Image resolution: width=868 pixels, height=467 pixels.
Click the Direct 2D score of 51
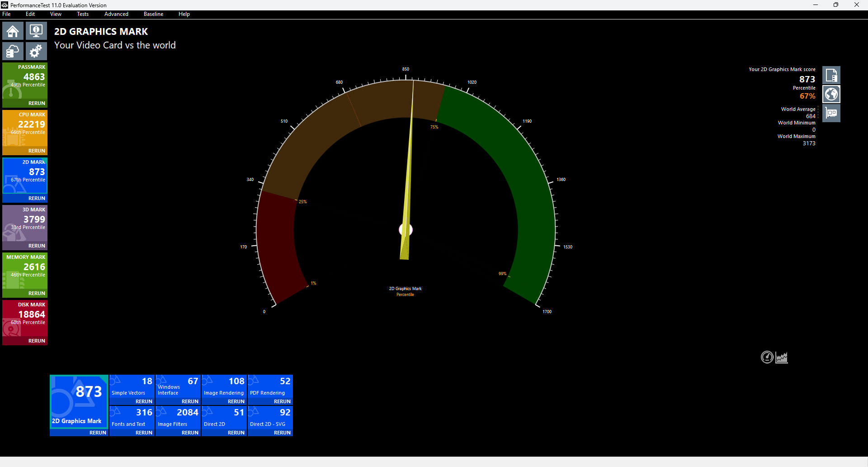(x=239, y=412)
